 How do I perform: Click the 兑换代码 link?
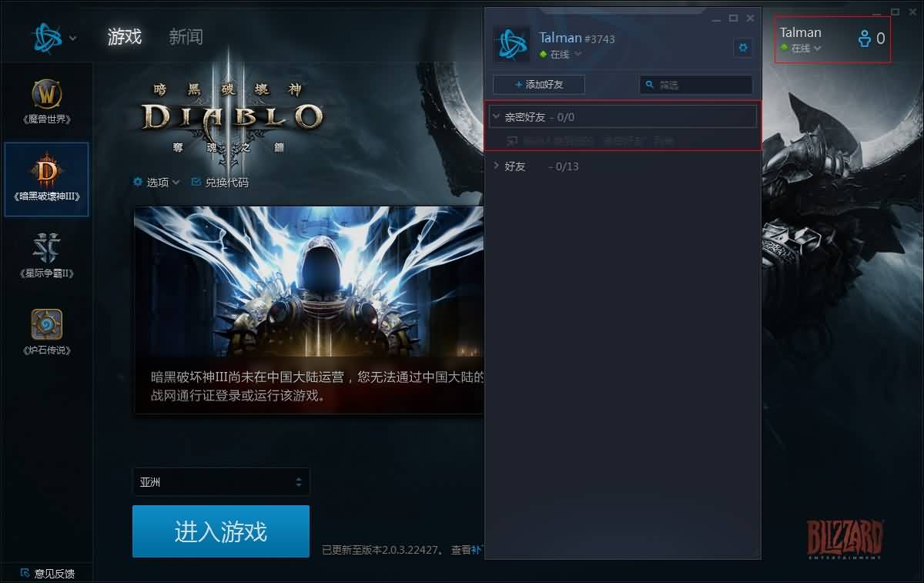(x=220, y=183)
